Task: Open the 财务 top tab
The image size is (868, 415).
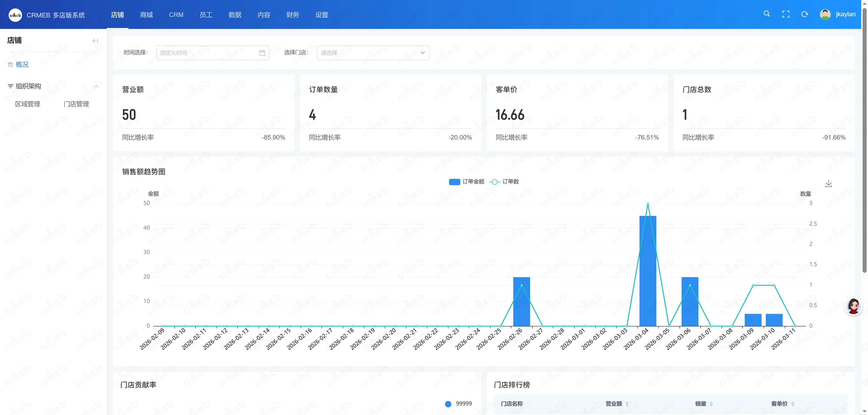Action: (x=292, y=15)
